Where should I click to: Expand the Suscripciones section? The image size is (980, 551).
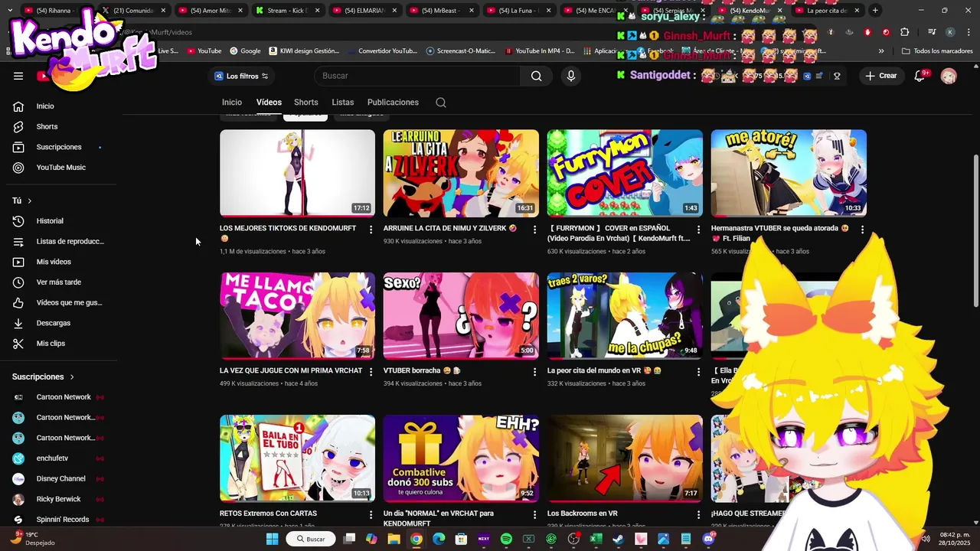pyautogui.click(x=44, y=377)
